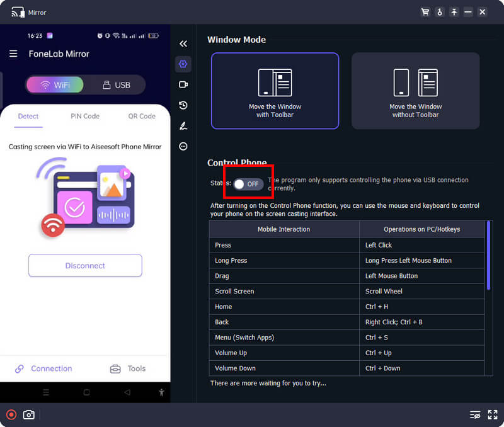Switch connection mode to USB

pyautogui.click(x=116, y=84)
